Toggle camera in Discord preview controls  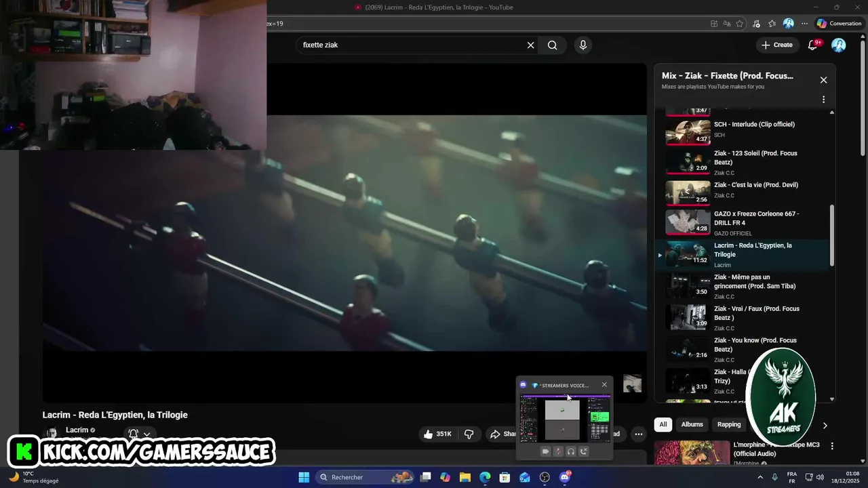(545, 451)
